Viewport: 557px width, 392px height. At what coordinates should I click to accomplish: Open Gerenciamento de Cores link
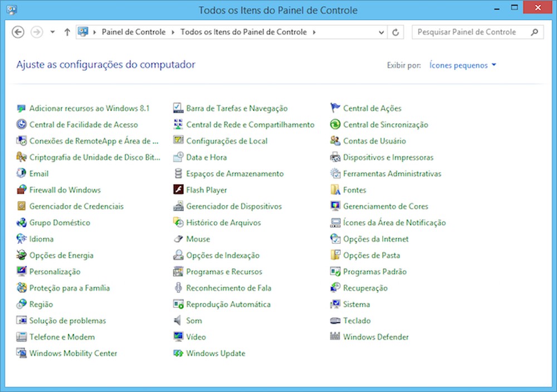tap(386, 206)
